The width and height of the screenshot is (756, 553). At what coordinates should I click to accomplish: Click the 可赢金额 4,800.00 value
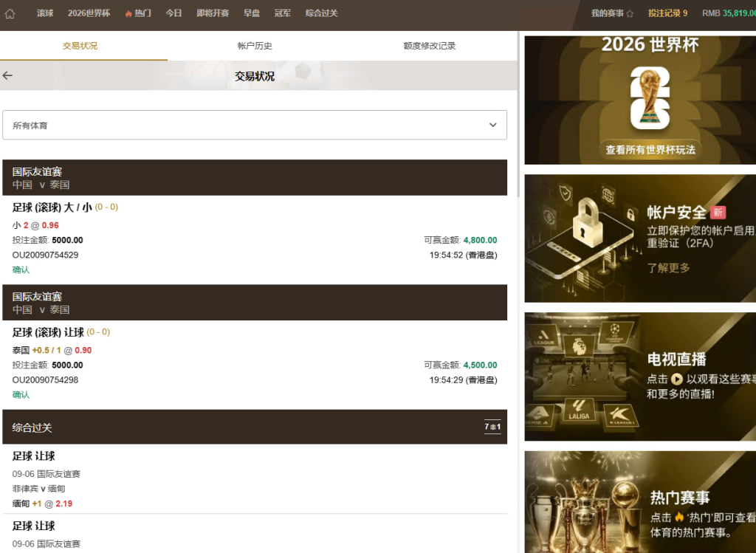click(480, 240)
